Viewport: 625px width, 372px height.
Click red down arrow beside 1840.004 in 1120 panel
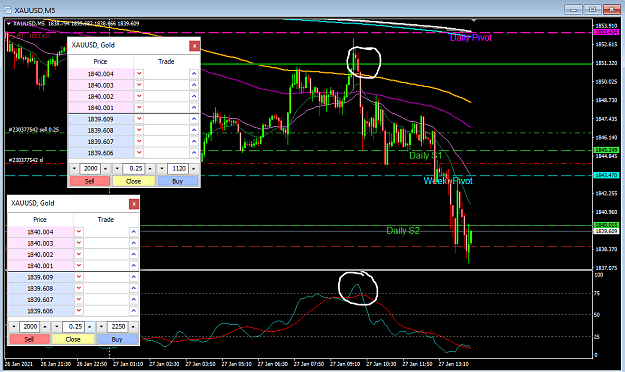pos(139,74)
